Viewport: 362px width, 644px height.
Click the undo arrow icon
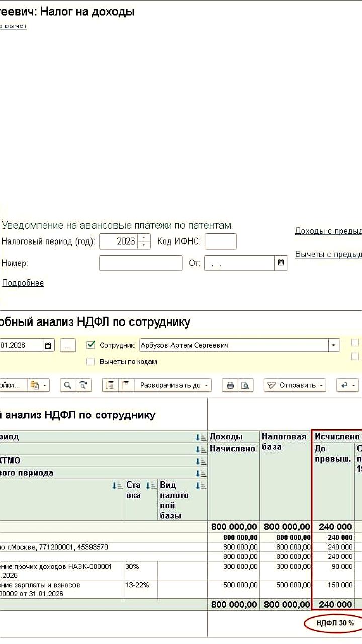point(344,385)
